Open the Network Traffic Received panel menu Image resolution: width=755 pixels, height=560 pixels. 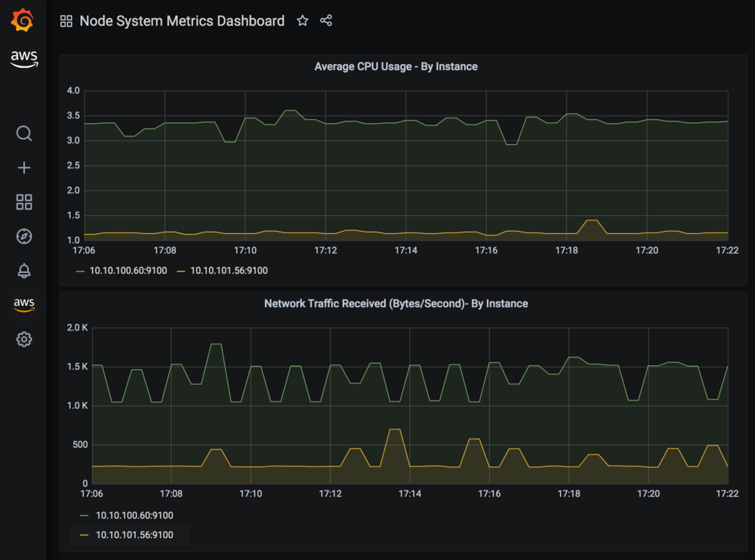[x=396, y=304]
